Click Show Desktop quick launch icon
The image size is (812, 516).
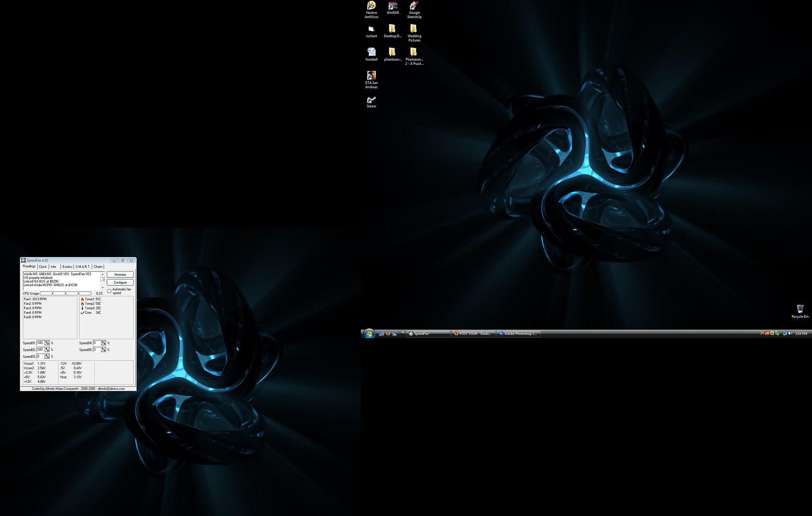pos(382,333)
